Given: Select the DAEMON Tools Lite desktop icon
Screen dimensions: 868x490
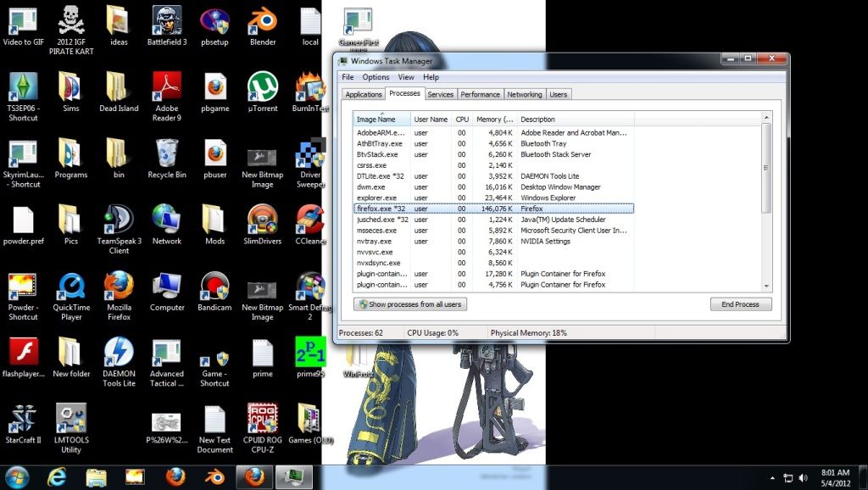Looking at the screenshot, I should click(x=119, y=354).
